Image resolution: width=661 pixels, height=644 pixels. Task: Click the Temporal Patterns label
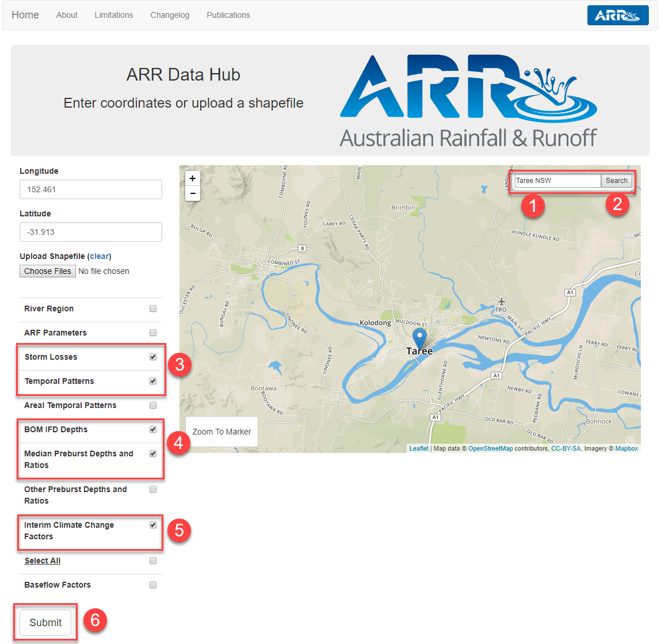pyautogui.click(x=59, y=381)
